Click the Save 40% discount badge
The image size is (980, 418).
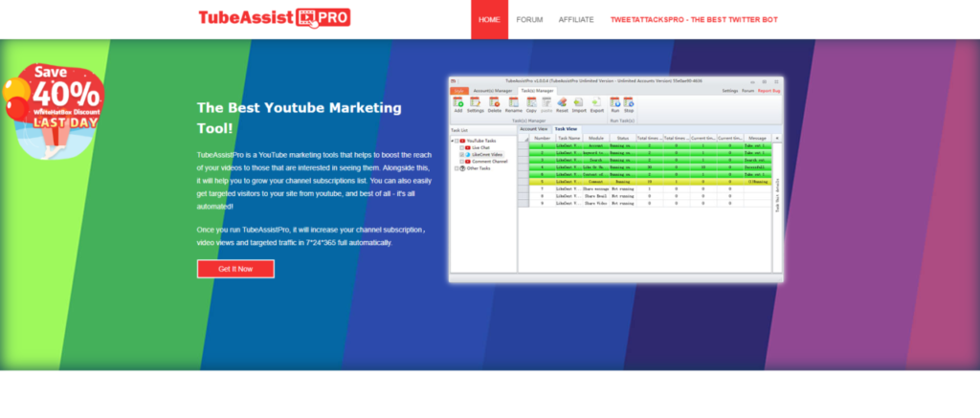click(53, 111)
